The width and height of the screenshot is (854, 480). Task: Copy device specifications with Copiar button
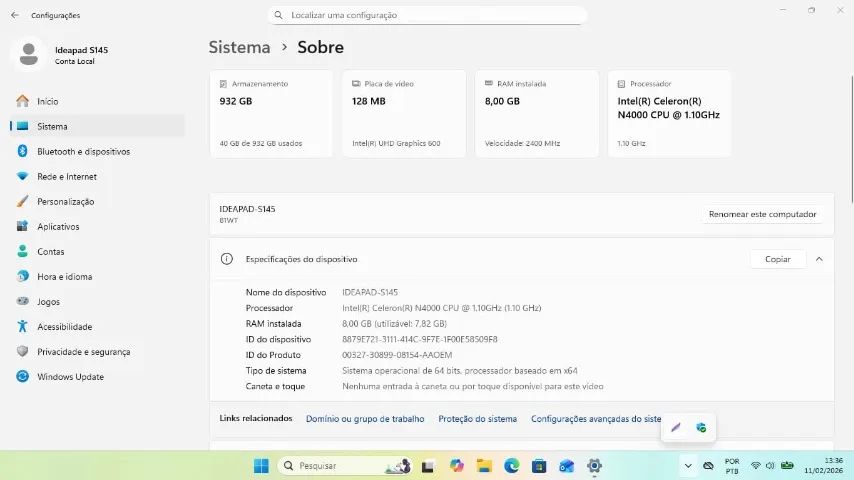tap(778, 259)
